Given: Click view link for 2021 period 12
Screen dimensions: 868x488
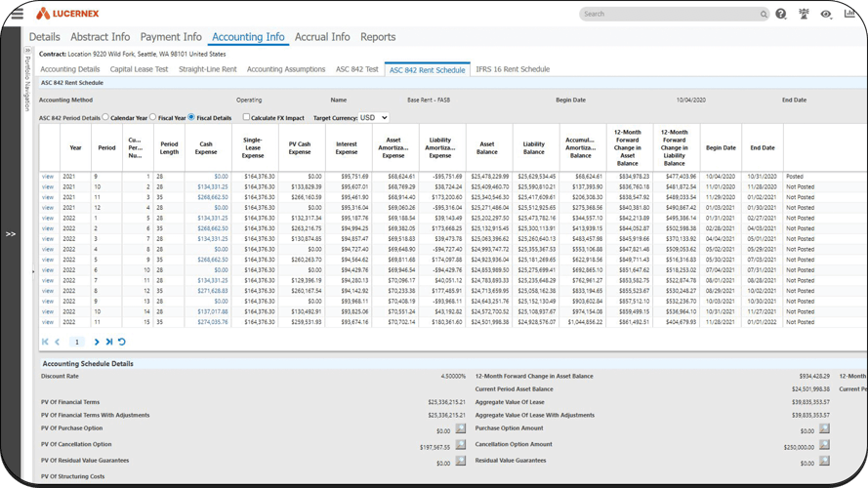Looking at the screenshot, I should tap(48, 208).
